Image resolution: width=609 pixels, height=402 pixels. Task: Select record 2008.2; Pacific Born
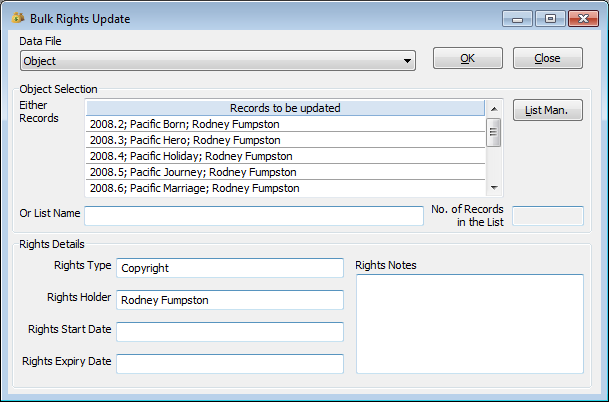[x=285, y=124]
